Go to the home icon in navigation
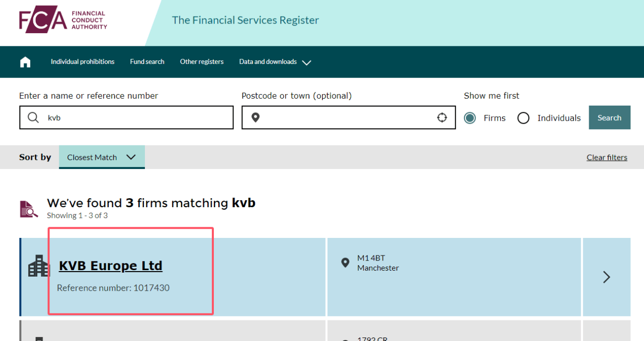Viewport: 644px width, 341px height. coord(25,62)
